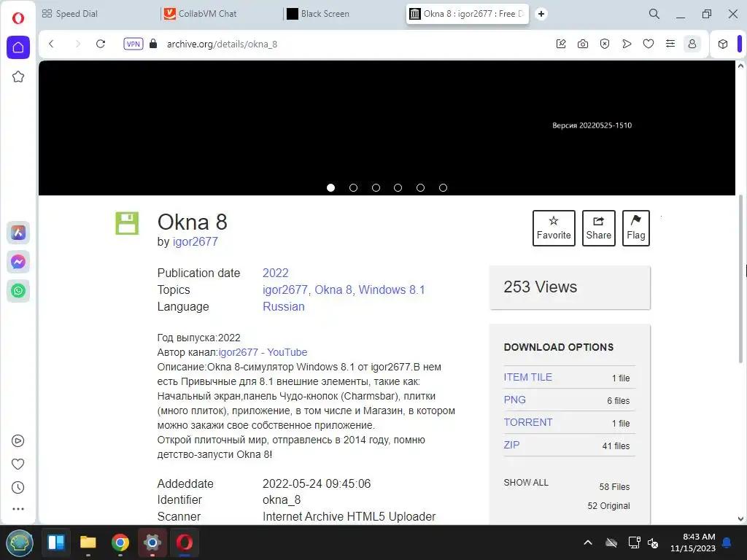Download the TORRENT option
Viewport: 747px width, 560px height.
click(528, 422)
